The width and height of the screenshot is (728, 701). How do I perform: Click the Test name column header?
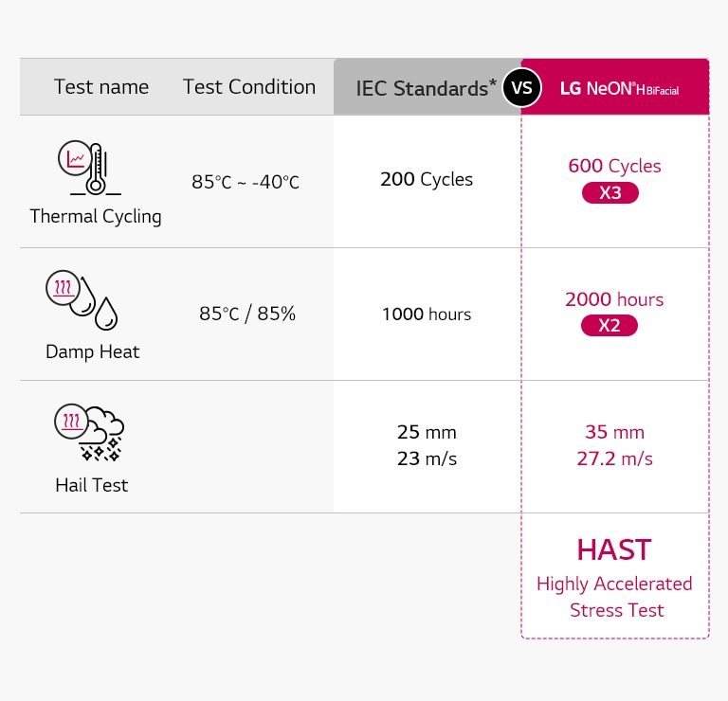(x=101, y=87)
